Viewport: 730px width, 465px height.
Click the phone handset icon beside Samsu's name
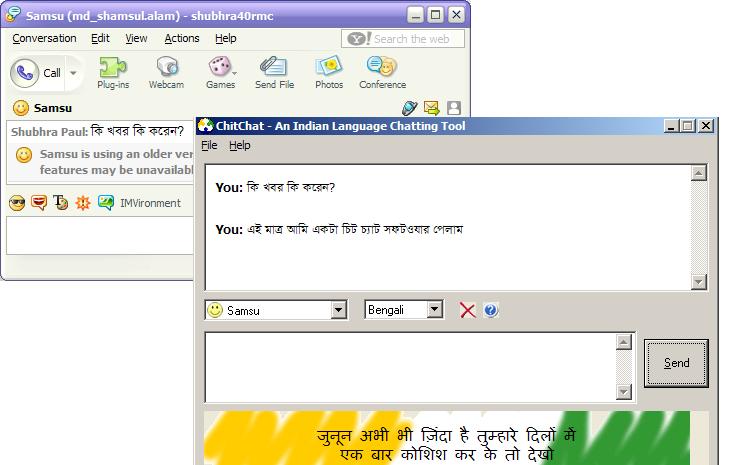click(x=409, y=108)
